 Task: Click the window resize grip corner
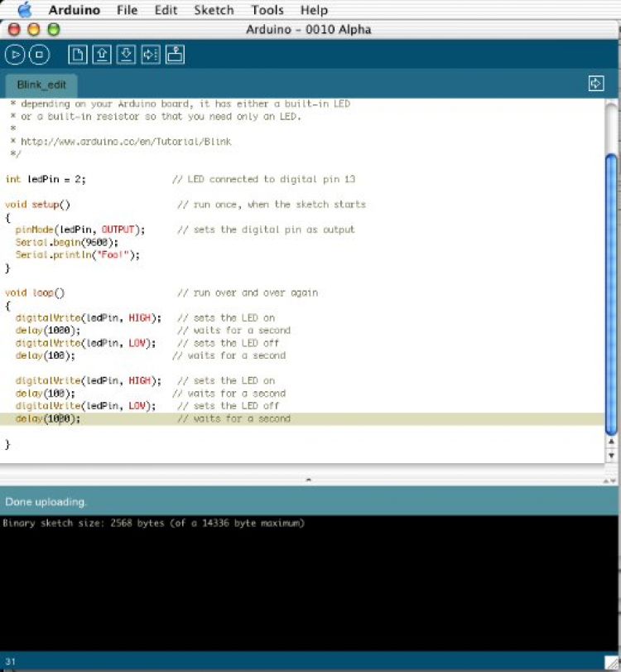pos(611,663)
